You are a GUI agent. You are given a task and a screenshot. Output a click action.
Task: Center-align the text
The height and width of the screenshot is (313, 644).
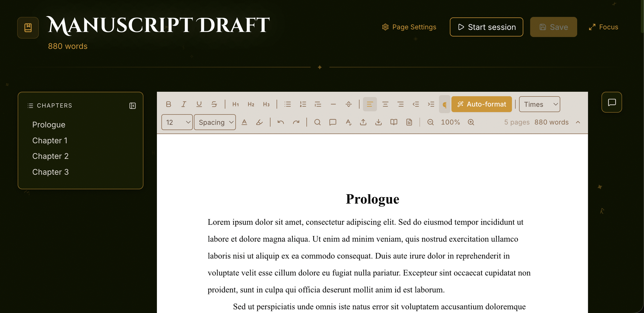point(385,104)
